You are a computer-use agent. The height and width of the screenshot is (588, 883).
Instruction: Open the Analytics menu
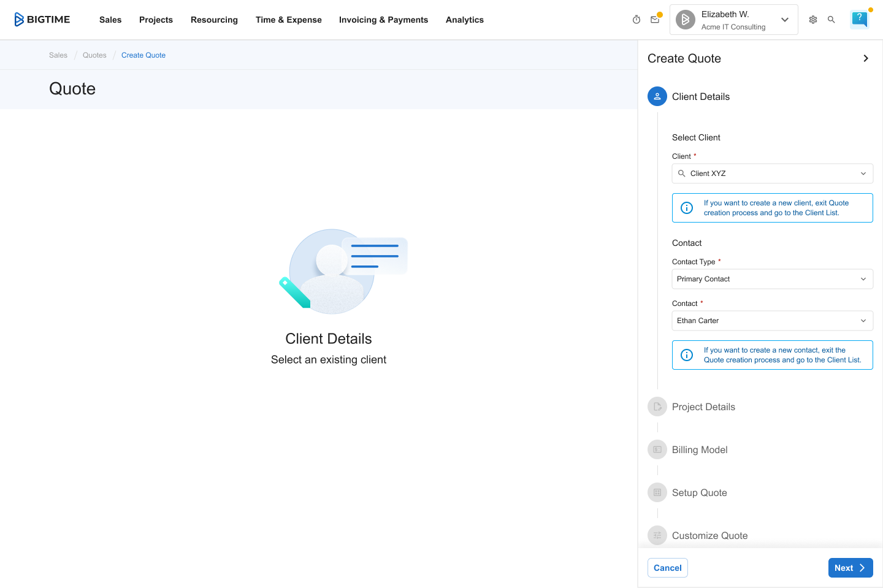[x=464, y=20]
